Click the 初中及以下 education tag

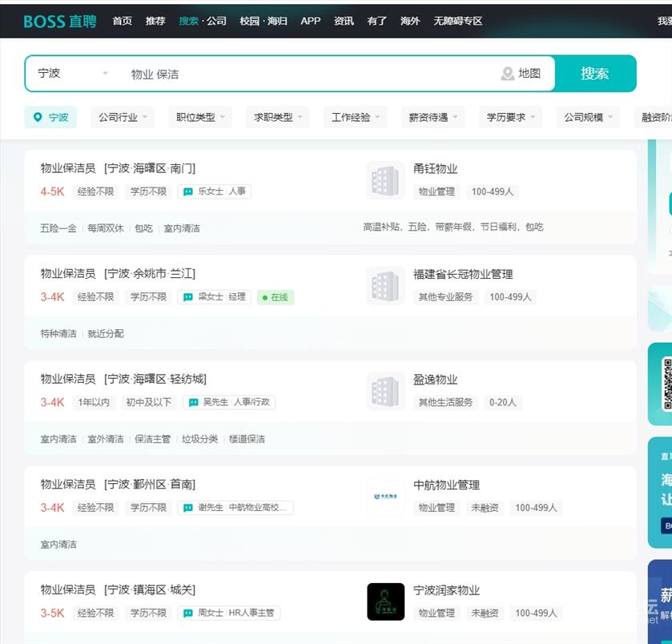pyautogui.click(x=149, y=402)
